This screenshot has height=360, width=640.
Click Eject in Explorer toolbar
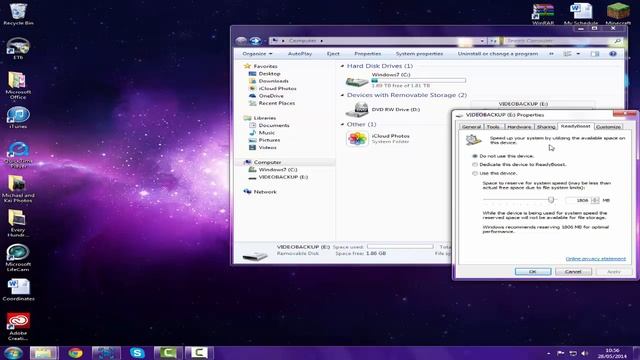coord(333,53)
